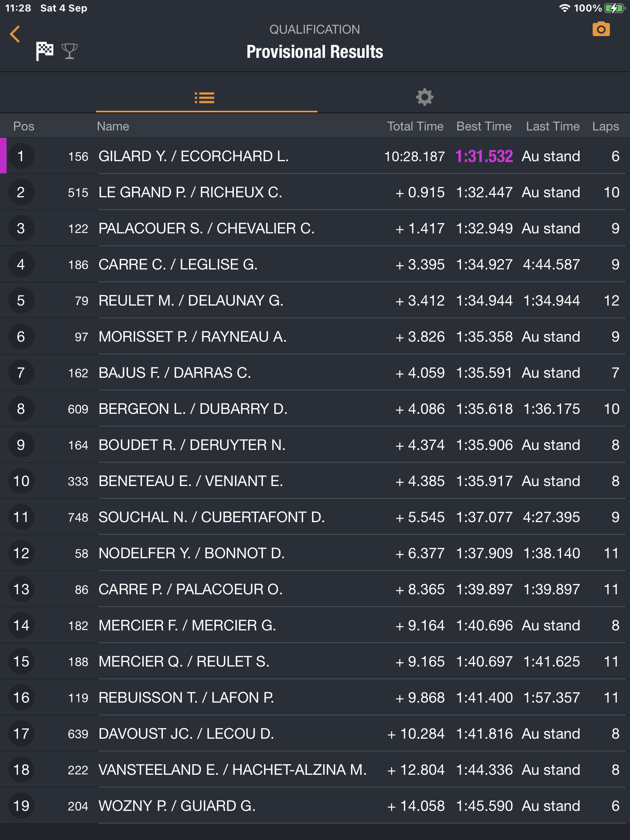
Task: Tap the battery indicator in status bar
Action: 614,8
